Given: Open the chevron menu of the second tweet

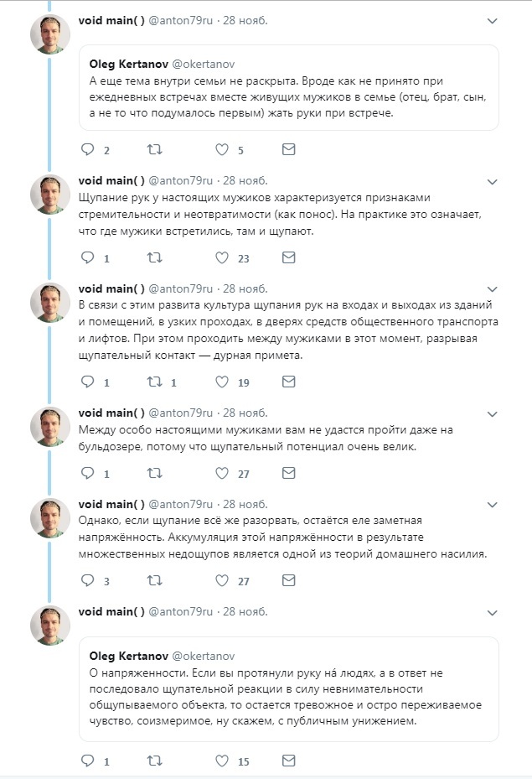Looking at the screenshot, I should click(493, 181).
